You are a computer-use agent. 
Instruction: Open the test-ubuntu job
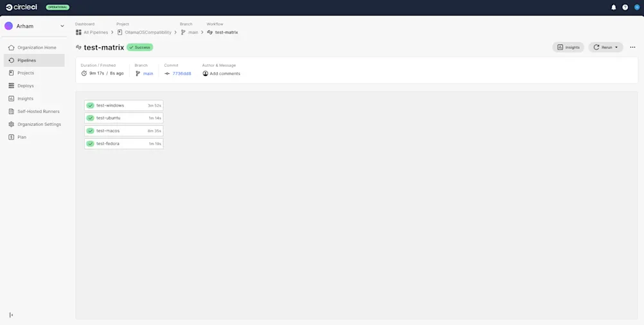click(124, 118)
